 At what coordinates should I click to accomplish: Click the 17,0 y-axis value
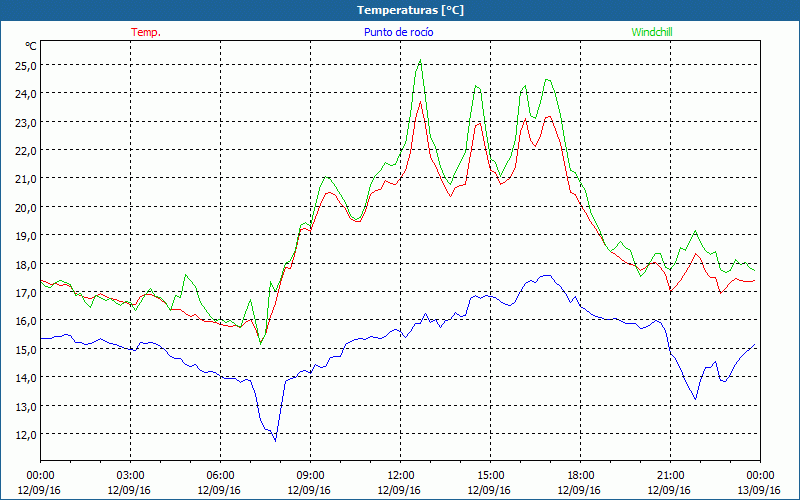click(26, 293)
